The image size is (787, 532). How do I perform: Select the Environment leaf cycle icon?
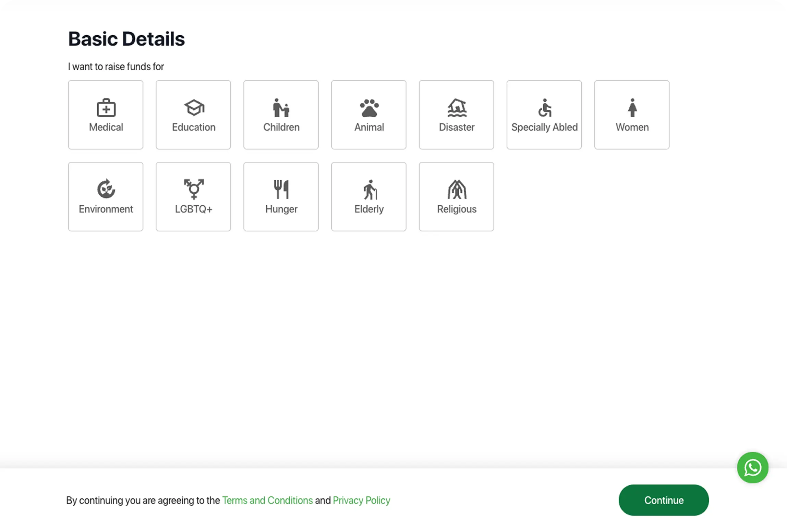[106, 189]
